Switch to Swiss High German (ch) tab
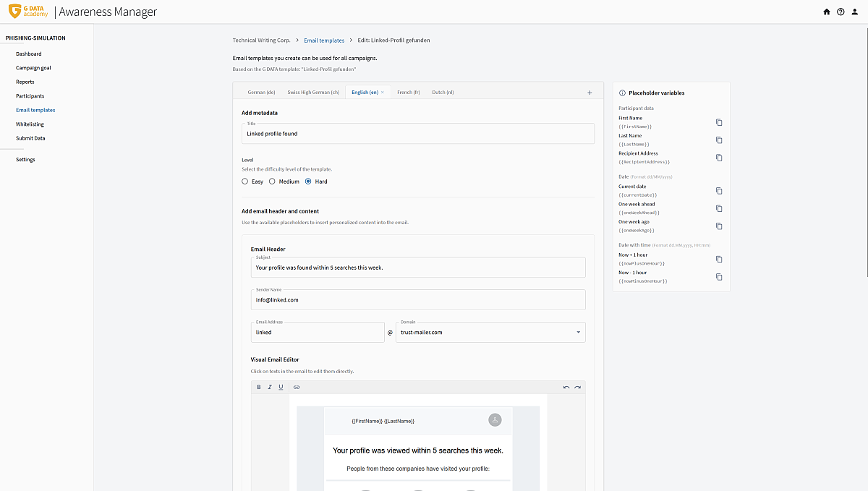This screenshot has width=868, height=491. tap(313, 93)
